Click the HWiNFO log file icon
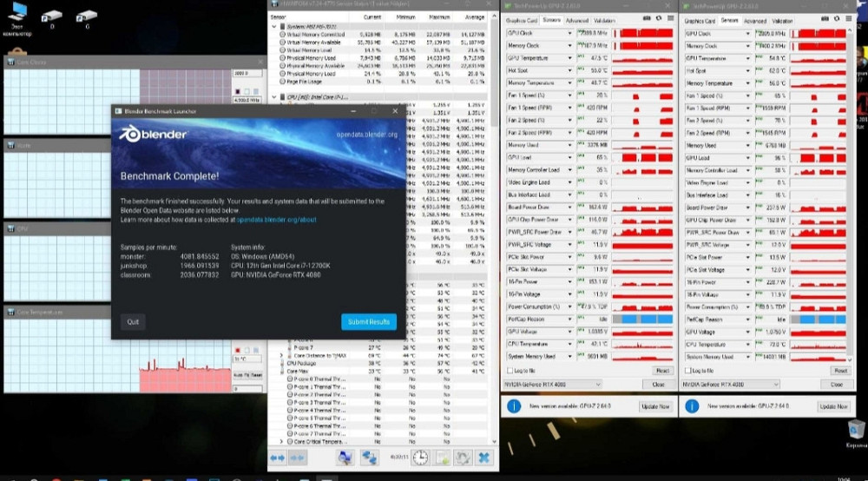Image resolution: width=868 pixels, height=481 pixels. point(443,458)
